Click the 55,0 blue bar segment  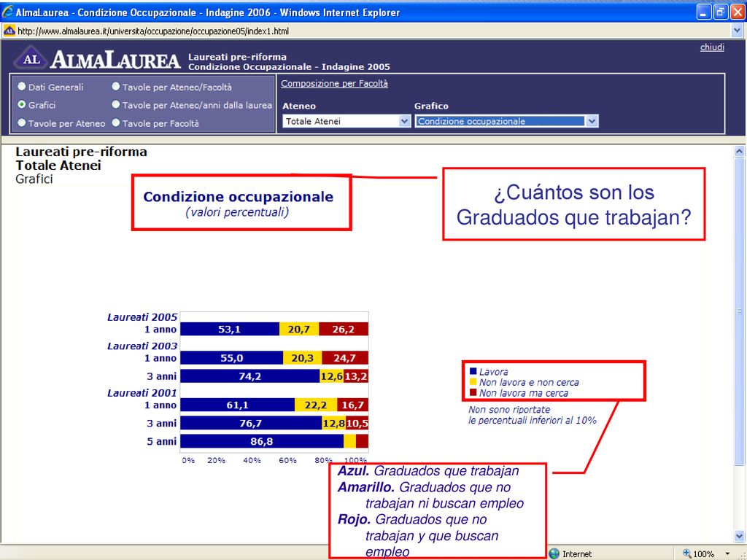coord(232,357)
